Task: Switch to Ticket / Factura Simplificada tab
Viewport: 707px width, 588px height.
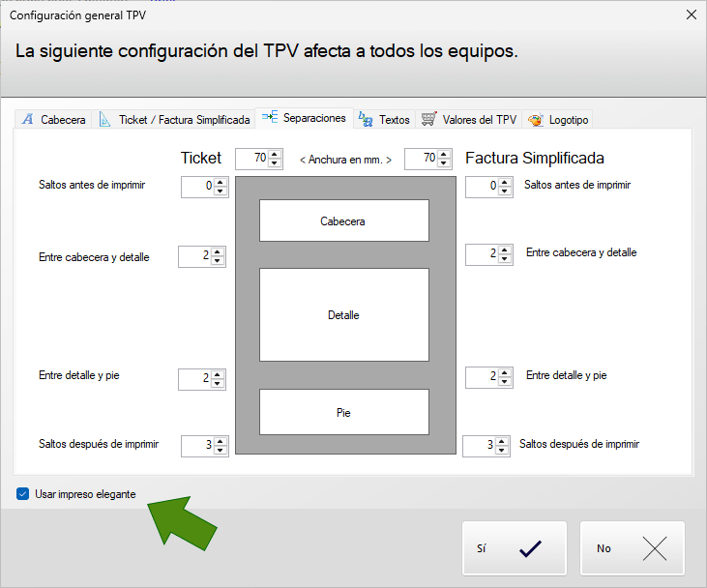Action: [174, 120]
